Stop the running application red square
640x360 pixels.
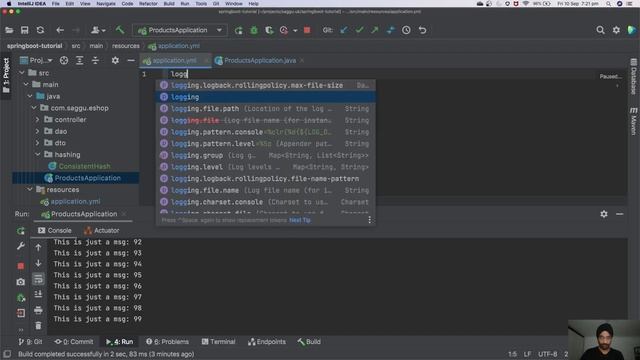[307, 30]
